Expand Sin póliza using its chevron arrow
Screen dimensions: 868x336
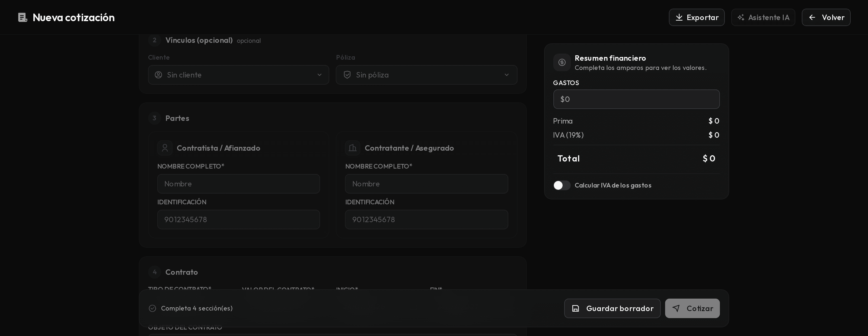point(506,75)
